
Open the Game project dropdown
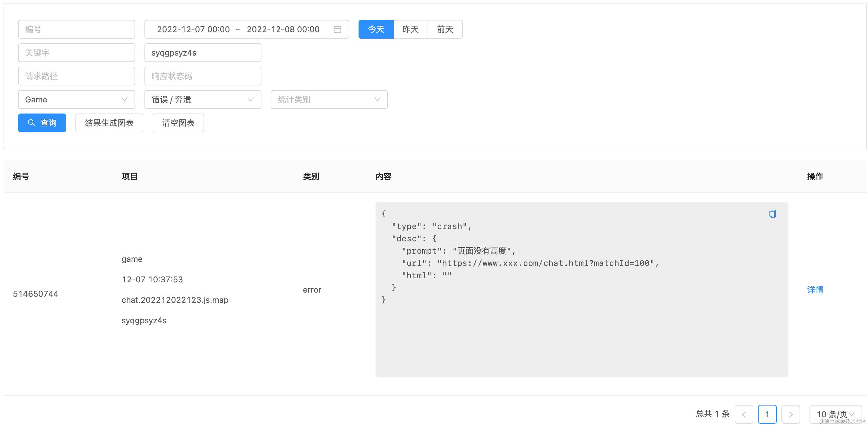click(77, 99)
